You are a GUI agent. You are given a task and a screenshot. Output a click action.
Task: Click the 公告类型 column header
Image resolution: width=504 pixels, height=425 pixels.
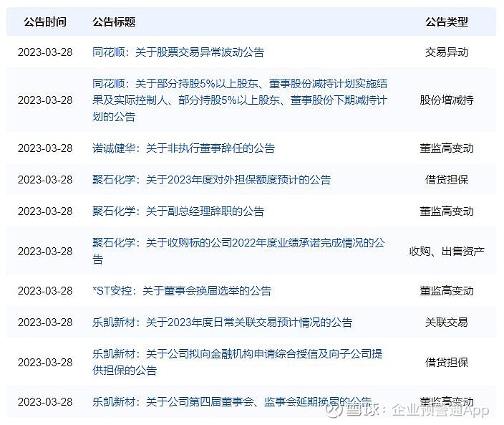click(447, 22)
